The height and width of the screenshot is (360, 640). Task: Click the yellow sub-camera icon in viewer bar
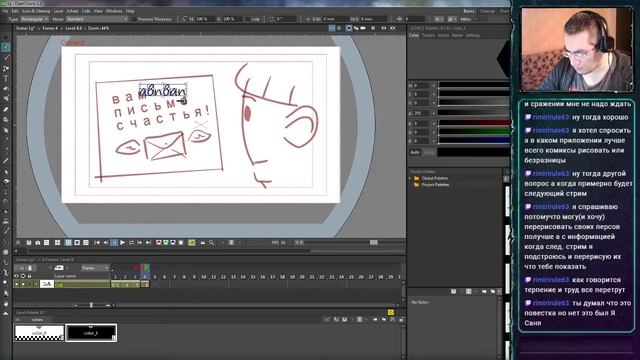[x=191, y=242]
